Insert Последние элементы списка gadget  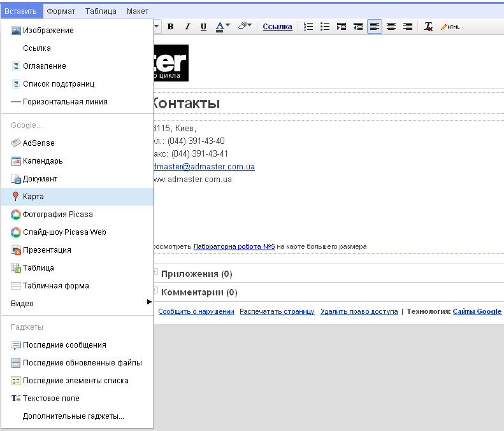click(77, 381)
